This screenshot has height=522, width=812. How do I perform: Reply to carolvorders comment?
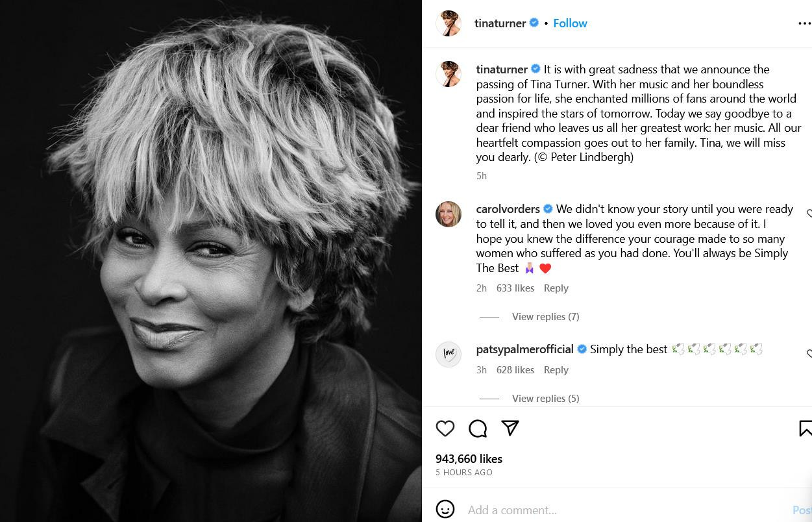click(x=556, y=288)
